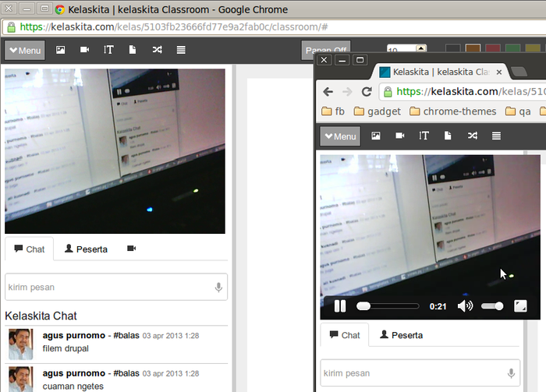The height and width of the screenshot is (392, 546).
Task: Click the back window address bar URL
Action: pyautogui.click(x=174, y=26)
